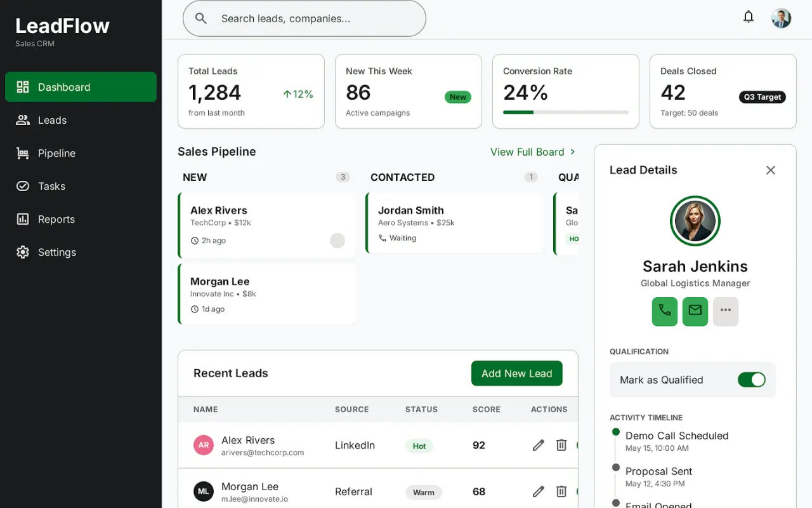The height and width of the screenshot is (508, 812).
Task: Click the phone icon beside Waiting
Action: coord(383,238)
